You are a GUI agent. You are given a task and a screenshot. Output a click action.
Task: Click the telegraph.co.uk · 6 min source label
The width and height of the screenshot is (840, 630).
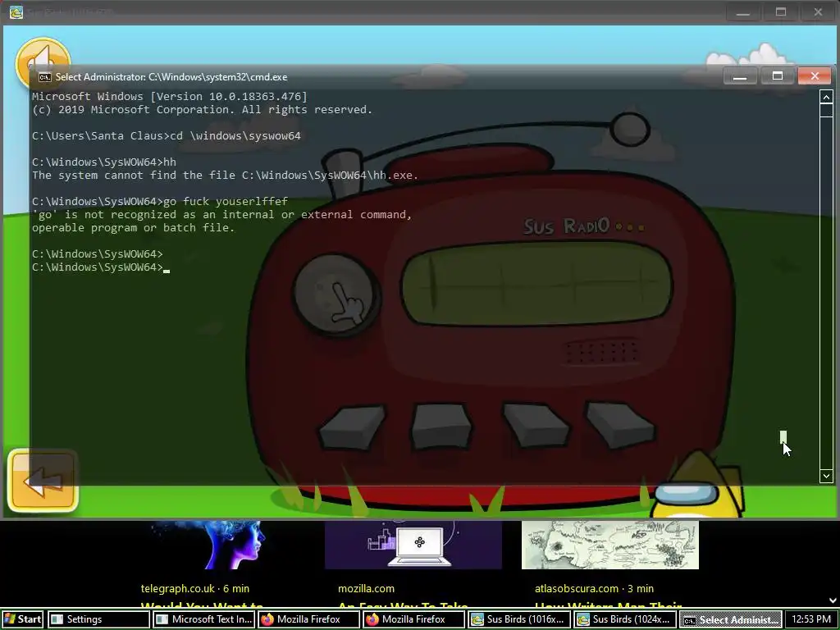[x=195, y=588]
